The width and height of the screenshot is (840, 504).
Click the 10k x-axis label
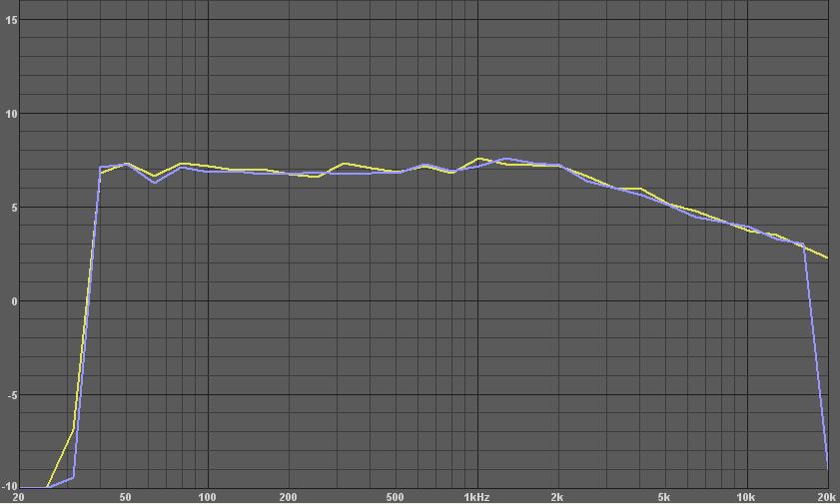[x=746, y=498]
